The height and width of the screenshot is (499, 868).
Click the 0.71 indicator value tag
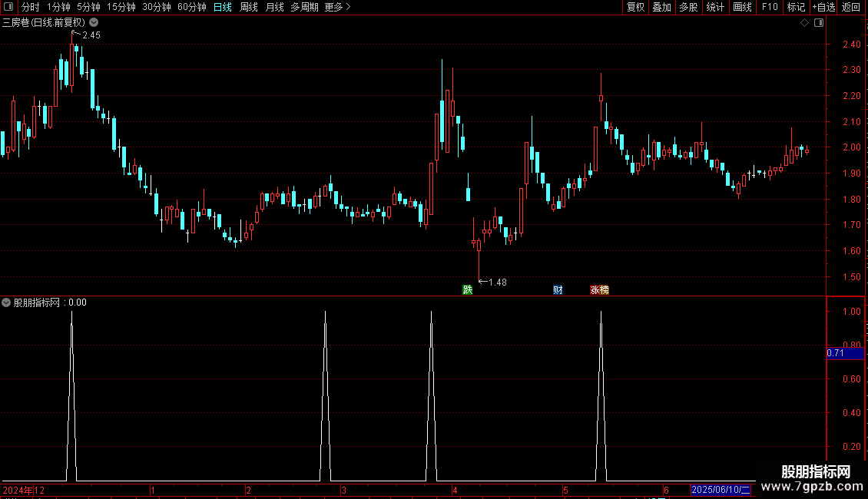click(x=845, y=353)
